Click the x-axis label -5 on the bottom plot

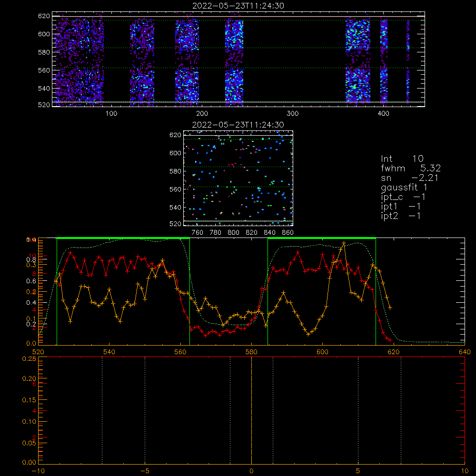coord(145,471)
